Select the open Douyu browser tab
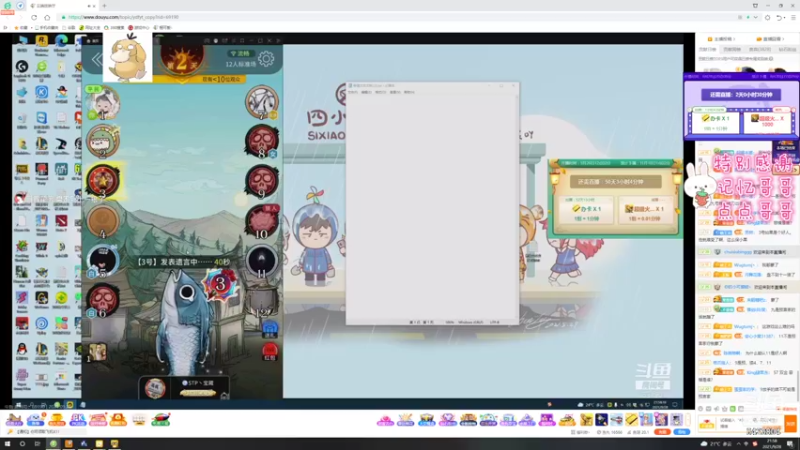This screenshot has width=800, height=450. [x=61, y=6]
